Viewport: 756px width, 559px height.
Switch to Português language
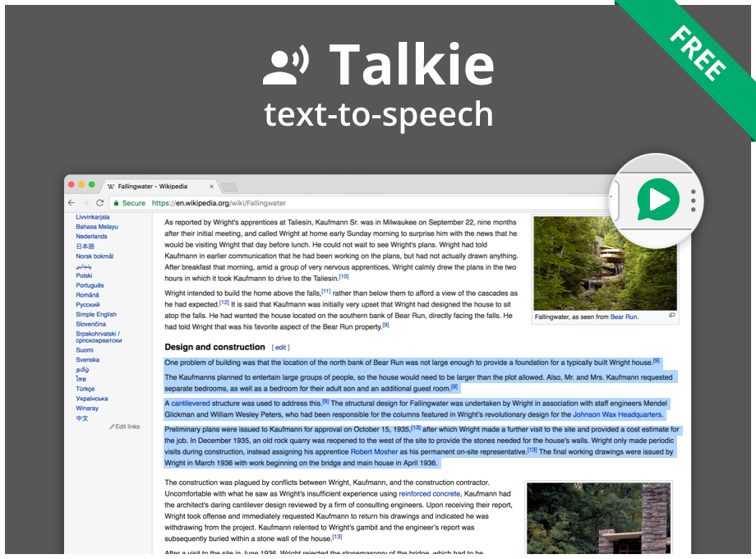click(90, 285)
